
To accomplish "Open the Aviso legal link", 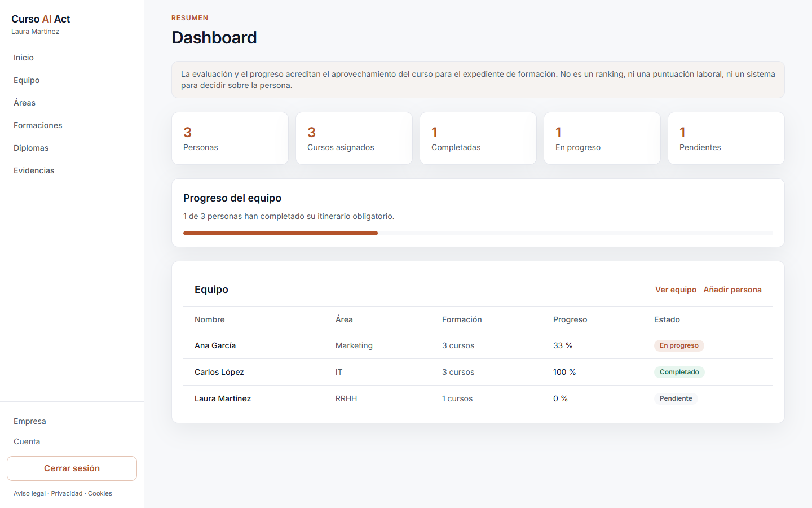I will [29, 493].
